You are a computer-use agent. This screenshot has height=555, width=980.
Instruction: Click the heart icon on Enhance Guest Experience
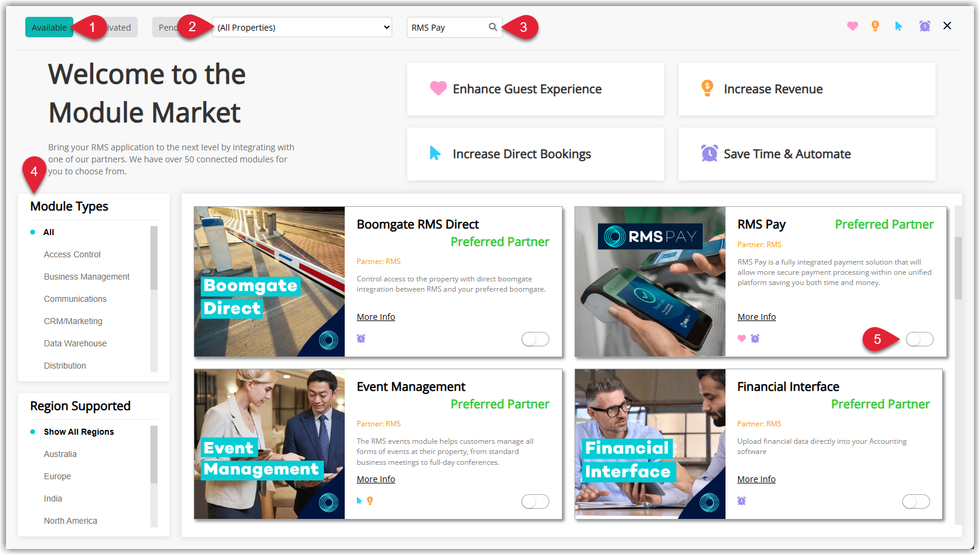click(439, 88)
